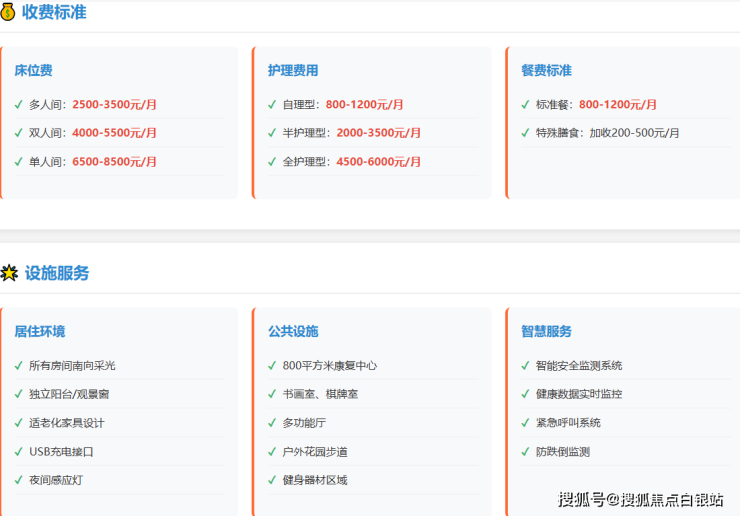Select the 床位费 card heading
740x516 pixels.
click(x=34, y=71)
